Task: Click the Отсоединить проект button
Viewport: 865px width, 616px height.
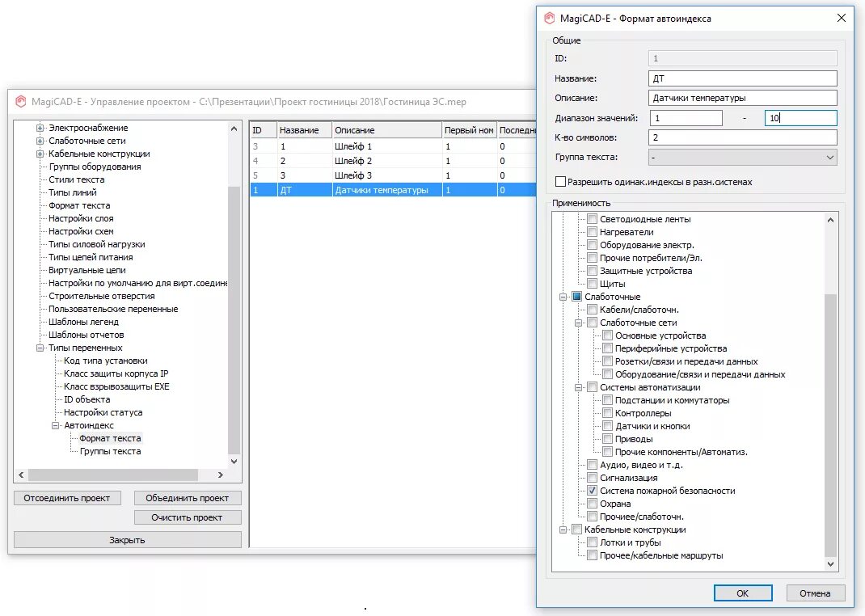Action: (x=67, y=498)
